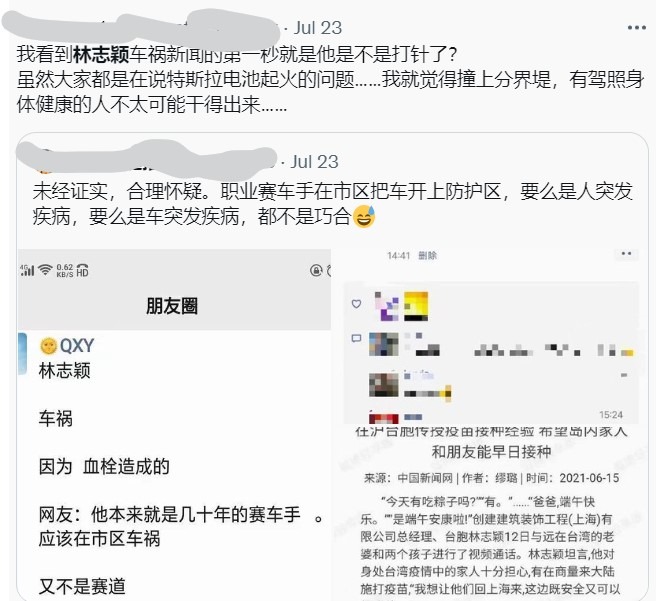
Task: Click the 删除 delete link beside 14:41
Action: point(427,255)
